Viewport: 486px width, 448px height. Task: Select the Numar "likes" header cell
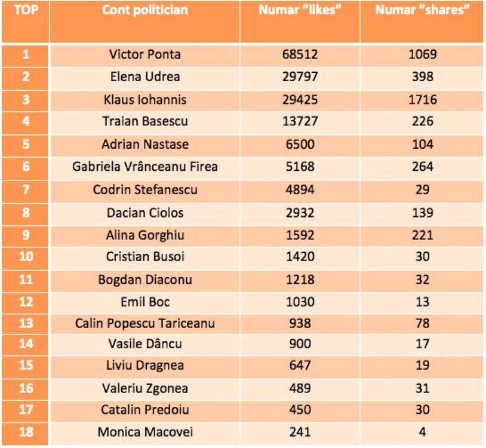[x=300, y=21]
